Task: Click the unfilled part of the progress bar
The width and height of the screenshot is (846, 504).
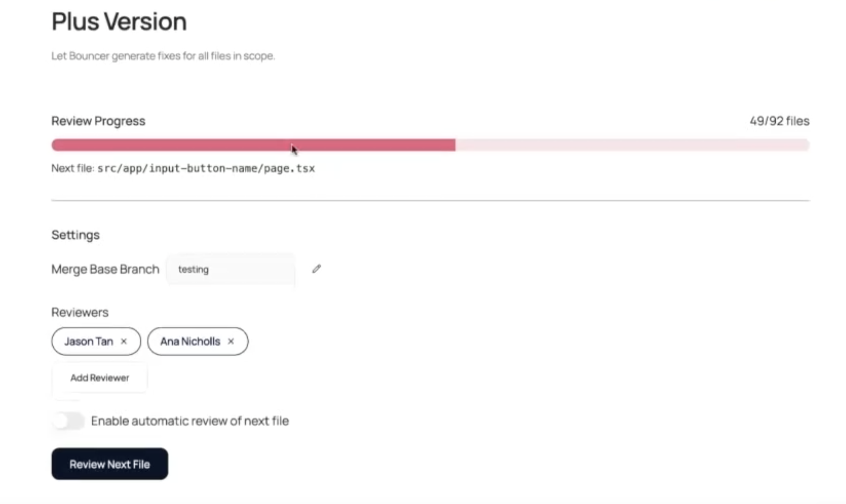Action: (631, 145)
